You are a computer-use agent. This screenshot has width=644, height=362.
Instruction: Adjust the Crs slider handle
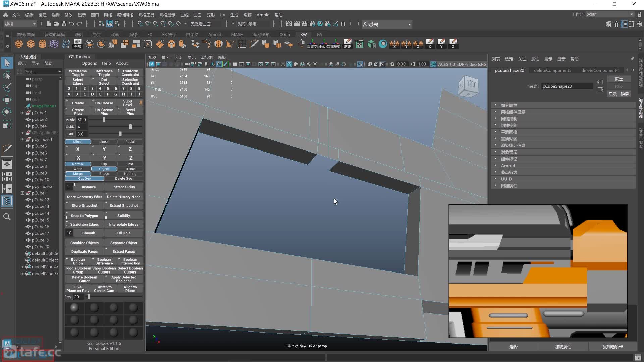click(120, 134)
